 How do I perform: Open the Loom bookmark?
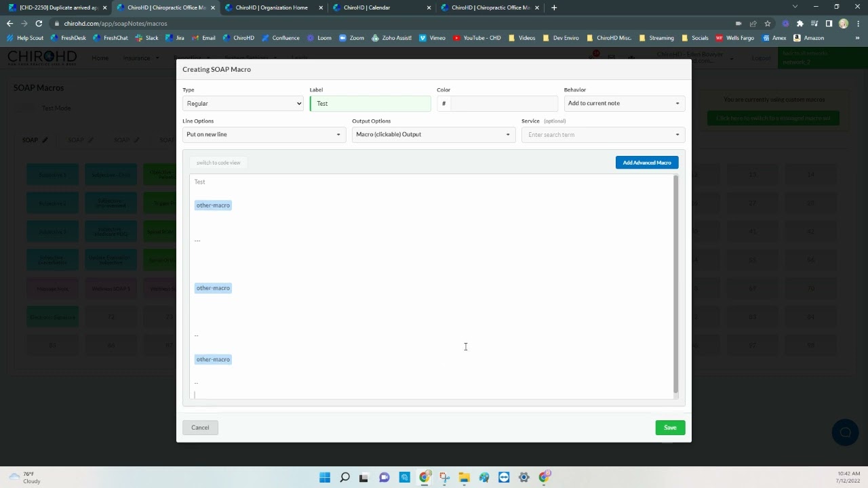(x=319, y=38)
